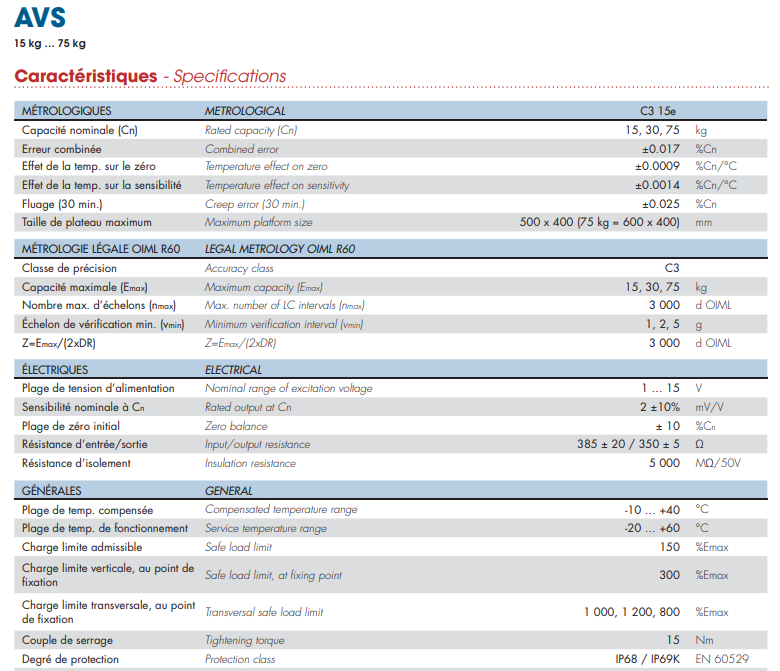Viewport: 780px width, 671px height.
Task: Click the LEGAL METROLOGY OIML R60 header
Action: point(280,249)
